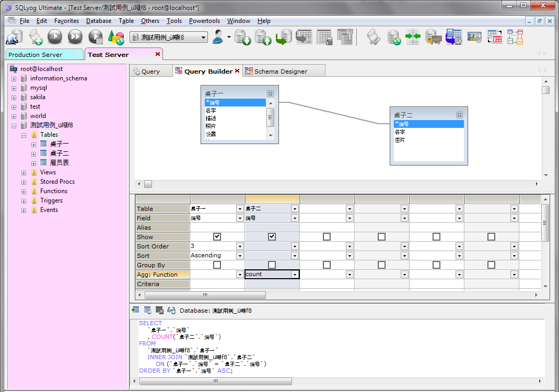Click the Scheduled Backup truck icon
The image size is (559, 392).
coord(434,37)
